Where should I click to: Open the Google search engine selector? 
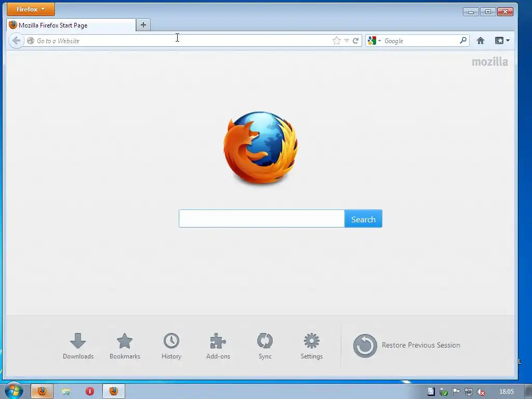click(x=374, y=41)
